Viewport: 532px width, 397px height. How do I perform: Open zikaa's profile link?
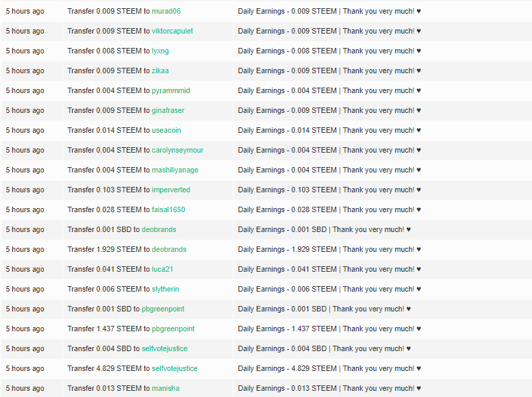click(160, 71)
